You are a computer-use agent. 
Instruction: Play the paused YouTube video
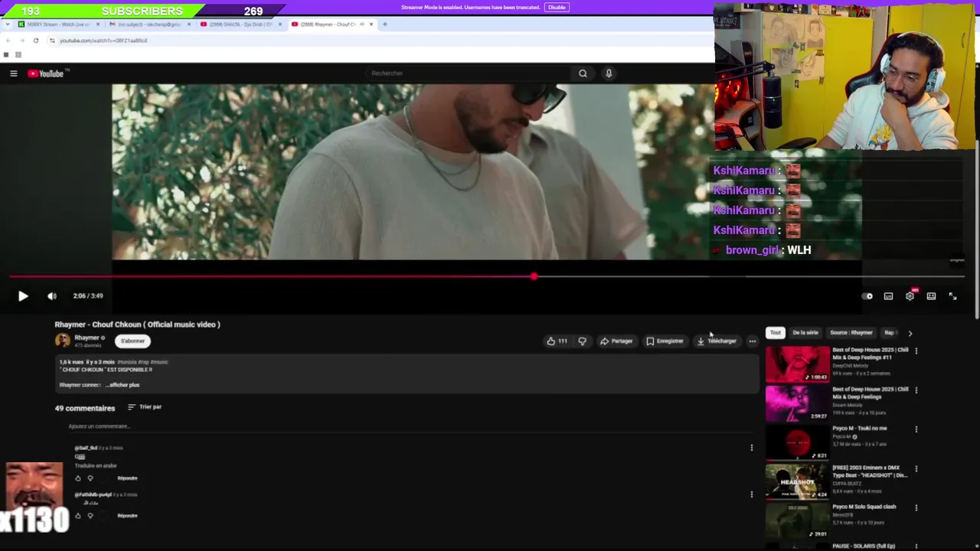click(23, 296)
